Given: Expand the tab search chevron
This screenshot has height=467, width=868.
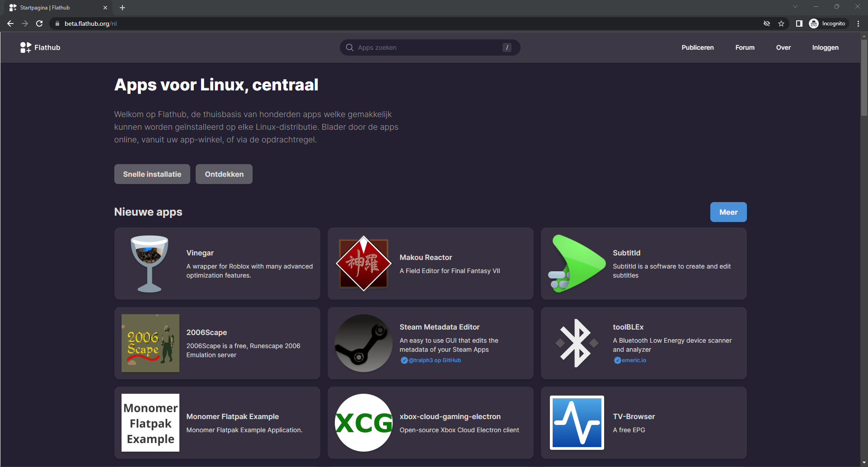Looking at the screenshot, I should (795, 7).
